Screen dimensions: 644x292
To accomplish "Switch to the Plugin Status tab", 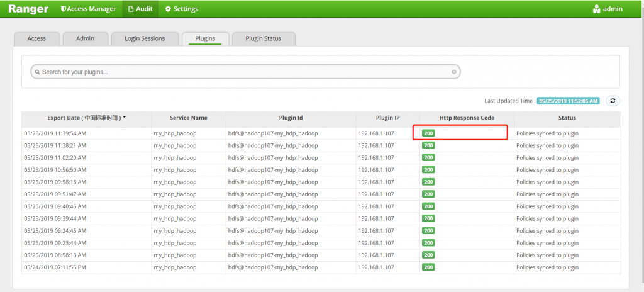I will click(x=264, y=38).
